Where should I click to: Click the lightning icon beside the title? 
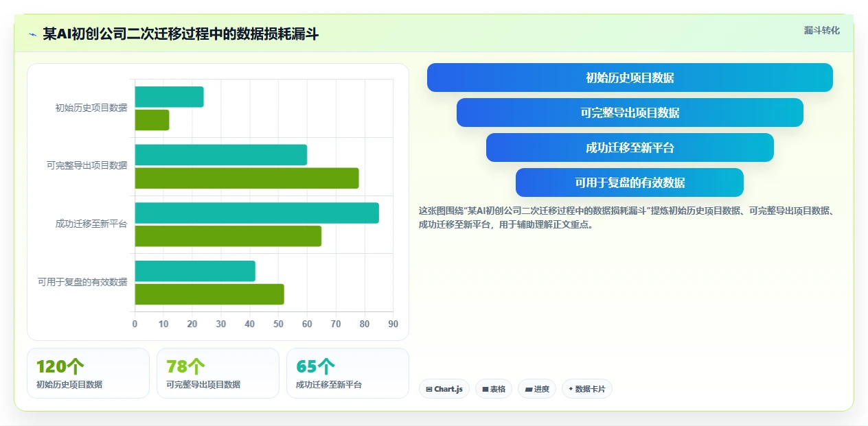[x=33, y=34]
